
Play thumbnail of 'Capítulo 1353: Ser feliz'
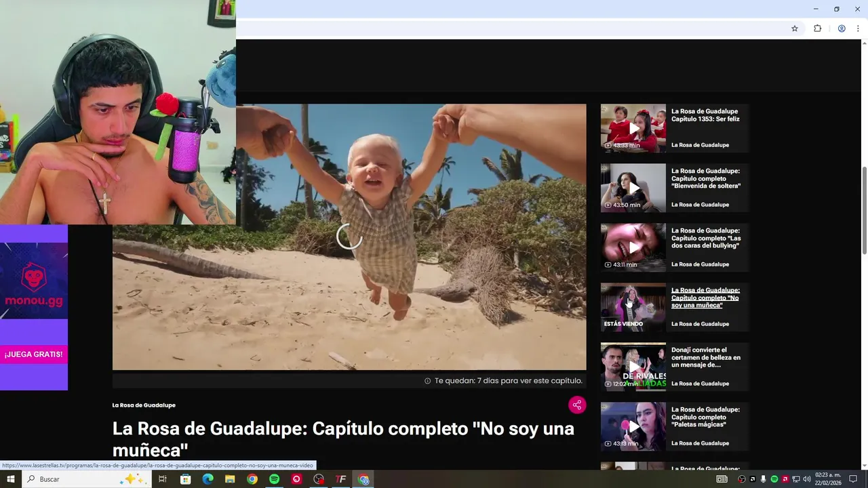(633, 128)
